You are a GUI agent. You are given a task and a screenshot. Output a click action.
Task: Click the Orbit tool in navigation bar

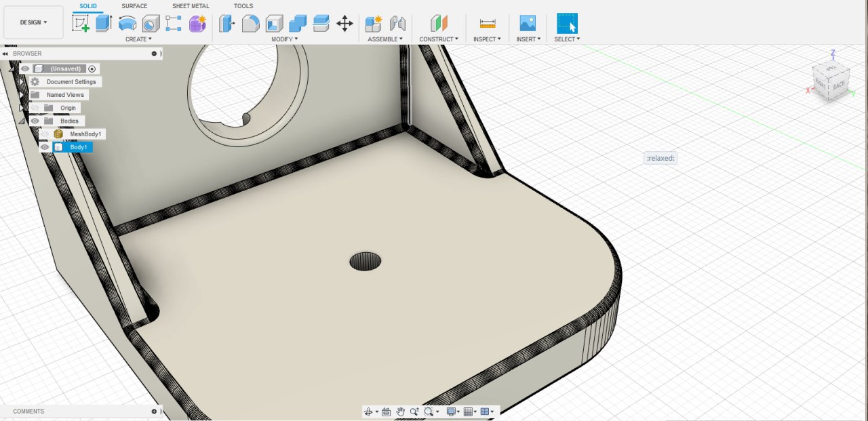tap(368, 412)
